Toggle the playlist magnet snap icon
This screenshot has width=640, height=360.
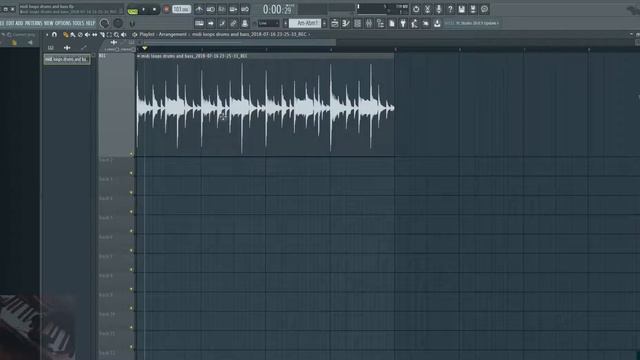(x=54, y=35)
